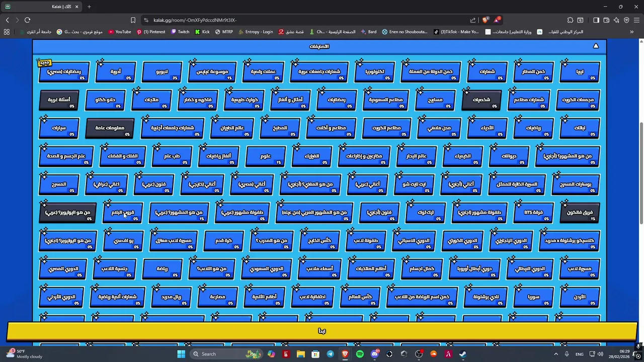Open the browser main menu hamburger
The width and height of the screenshot is (644, 362).
pos(636,20)
